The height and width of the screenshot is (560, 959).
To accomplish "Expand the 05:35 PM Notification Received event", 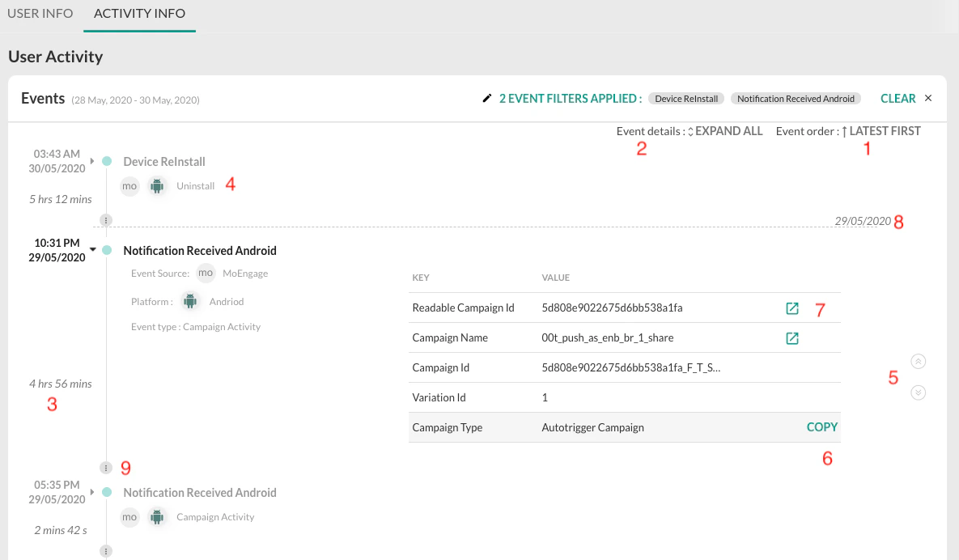I will point(92,492).
